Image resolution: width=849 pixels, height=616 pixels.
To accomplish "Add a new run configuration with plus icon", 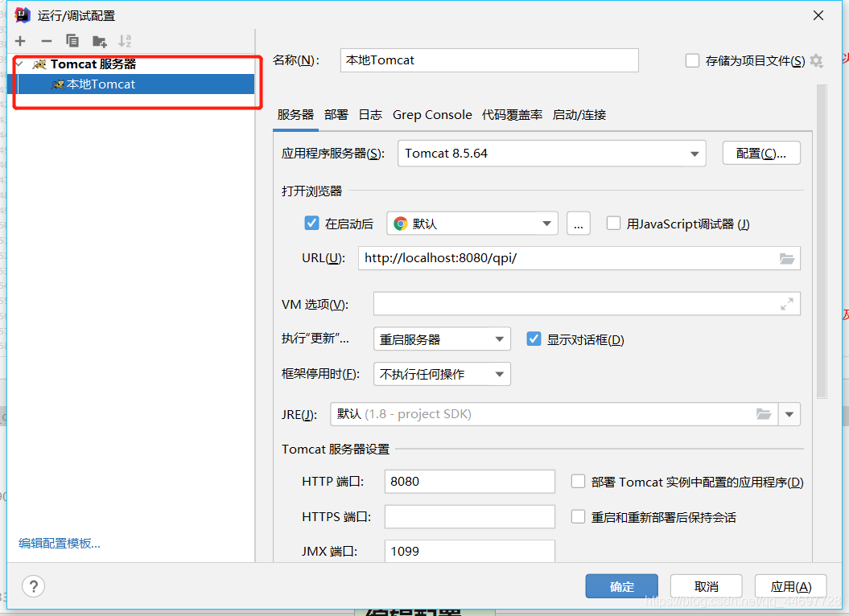I will point(20,41).
